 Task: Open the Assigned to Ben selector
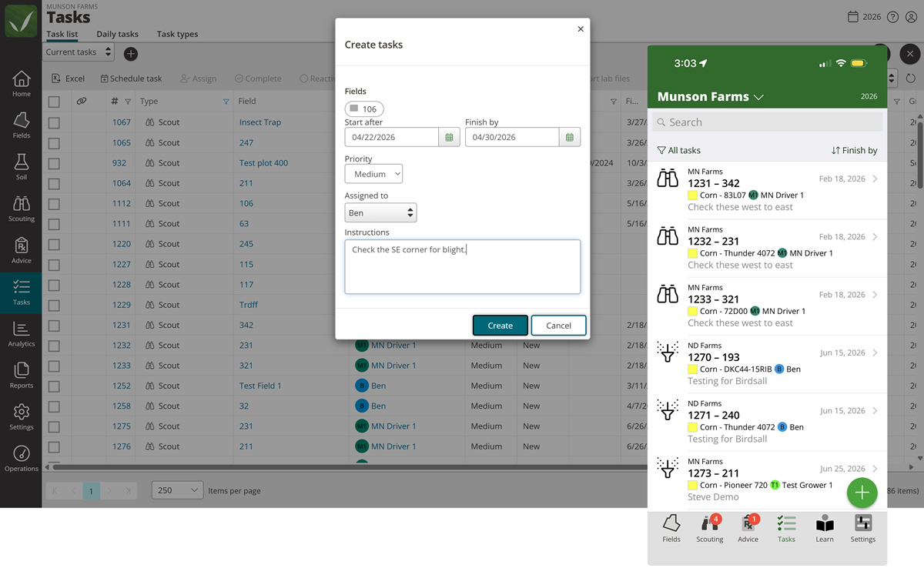click(380, 212)
